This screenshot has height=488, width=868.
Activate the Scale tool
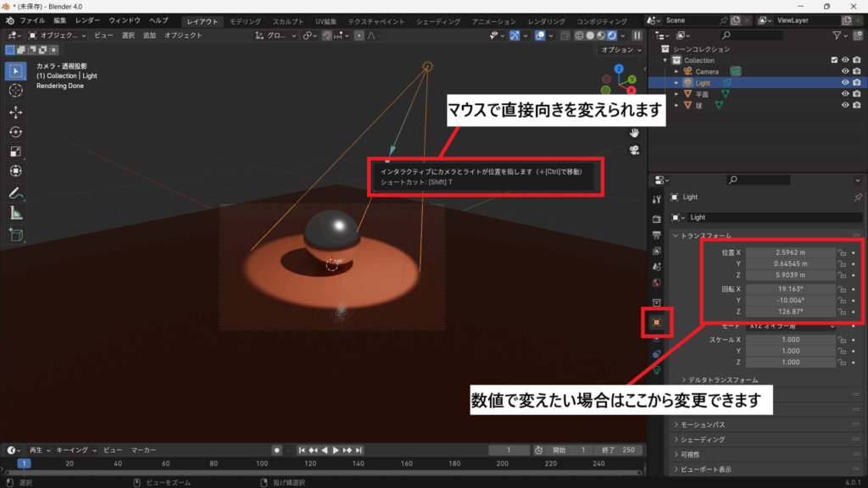click(x=16, y=152)
